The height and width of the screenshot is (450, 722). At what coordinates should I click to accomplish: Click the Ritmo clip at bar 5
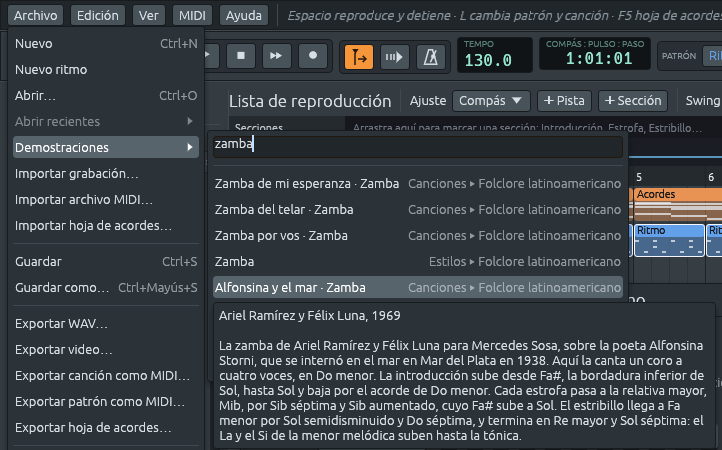pyautogui.click(x=669, y=240)
